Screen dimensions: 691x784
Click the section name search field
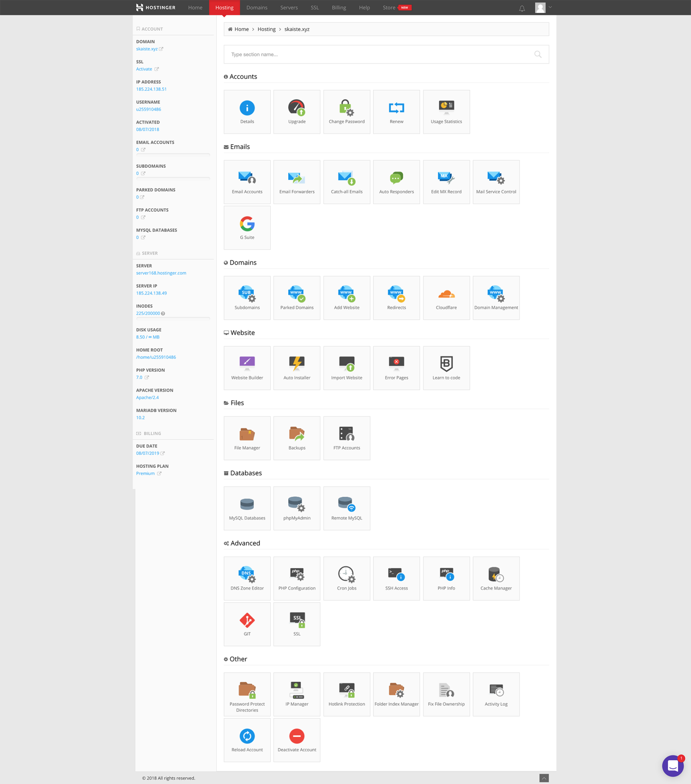tap(380, 54)
